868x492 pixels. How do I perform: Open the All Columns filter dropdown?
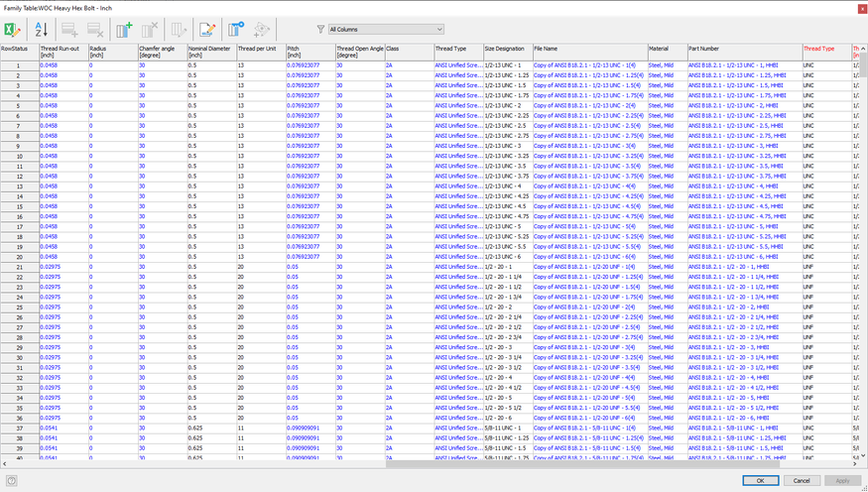[x=386, y=30]
